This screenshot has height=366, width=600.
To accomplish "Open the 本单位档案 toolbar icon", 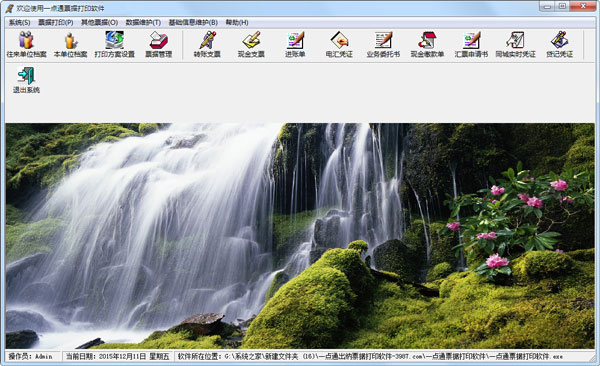I will 70,45.
